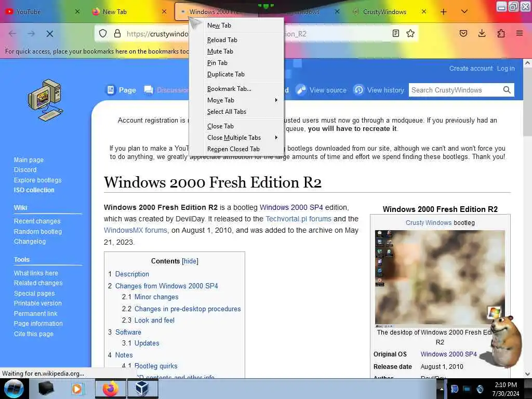
Task: Select Pin Tab from the context menu
Action: [237, 63]
